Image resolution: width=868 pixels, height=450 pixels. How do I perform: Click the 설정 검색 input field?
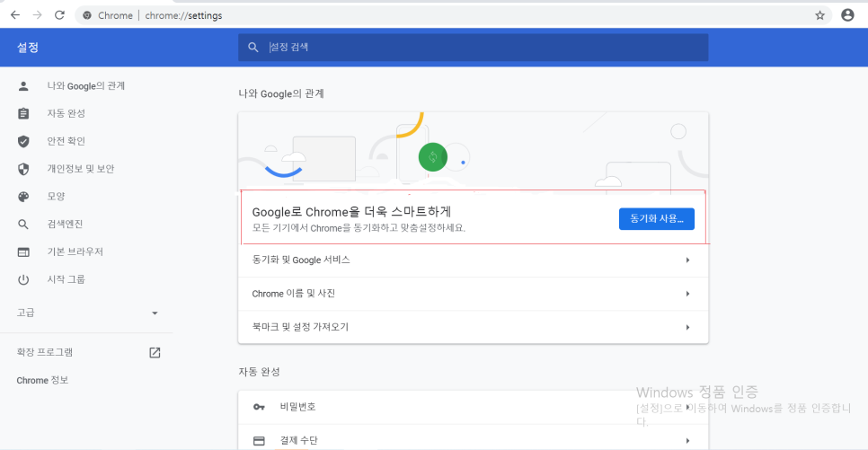474,48
